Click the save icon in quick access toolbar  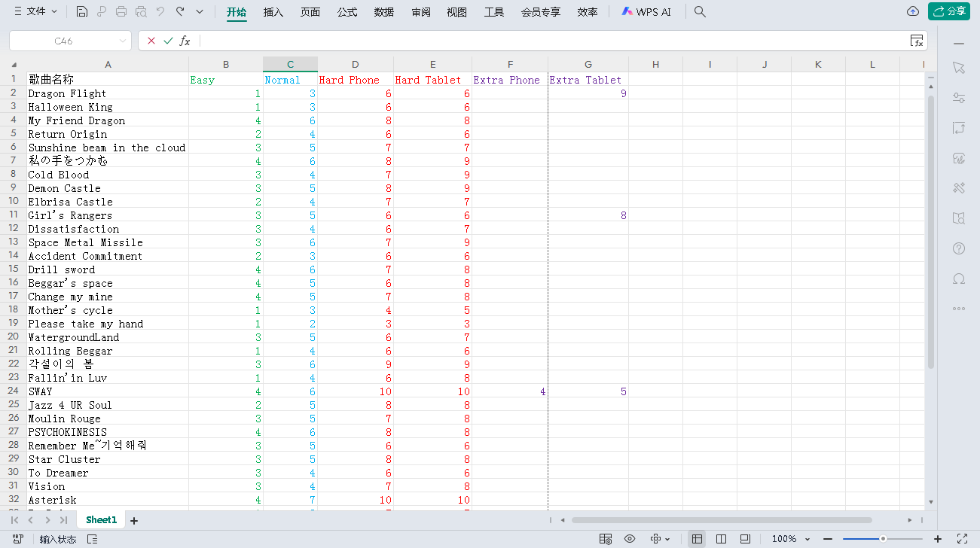point(82,12)
